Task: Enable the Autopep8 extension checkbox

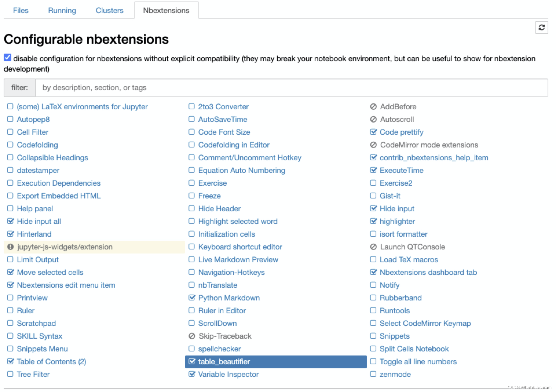Action: (x=10, y=119)
